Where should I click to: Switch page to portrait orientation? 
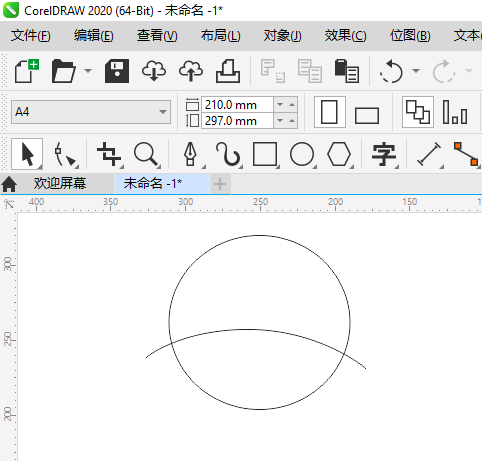(x=330, y=112)
